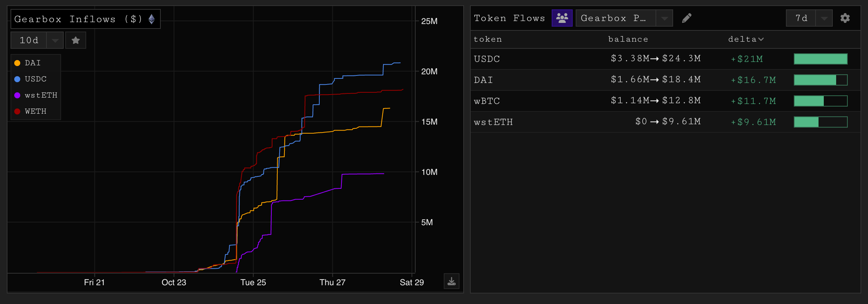This screenshot has width=868, height=304.
Task: Click the Ethereum logo beside Gearbox Inflows
Action: click(x=151, y=19)
